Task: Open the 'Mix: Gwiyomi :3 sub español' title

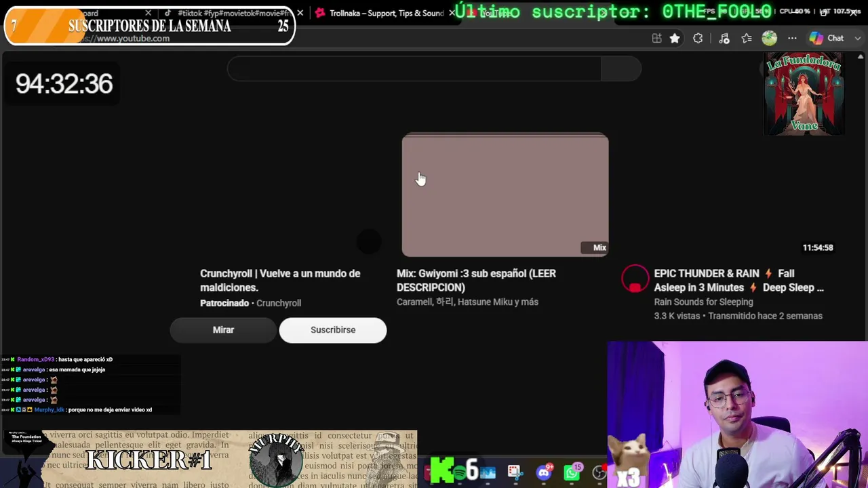Action: coord(476,281)
